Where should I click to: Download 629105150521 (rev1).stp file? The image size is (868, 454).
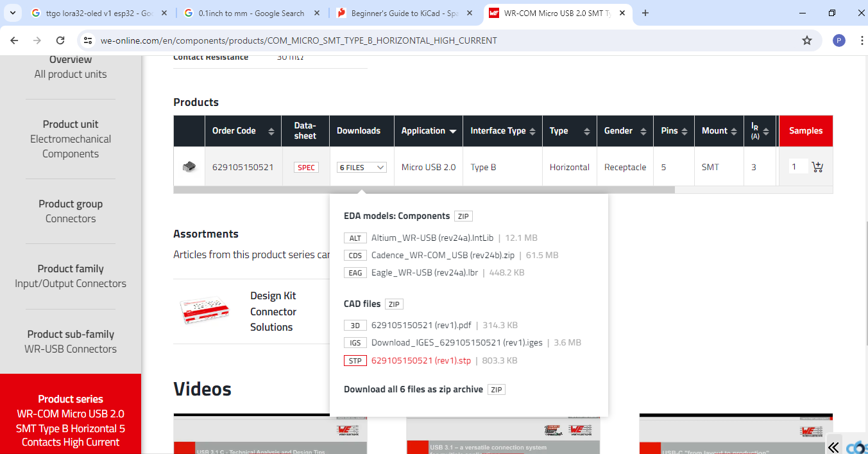(421, 360)
